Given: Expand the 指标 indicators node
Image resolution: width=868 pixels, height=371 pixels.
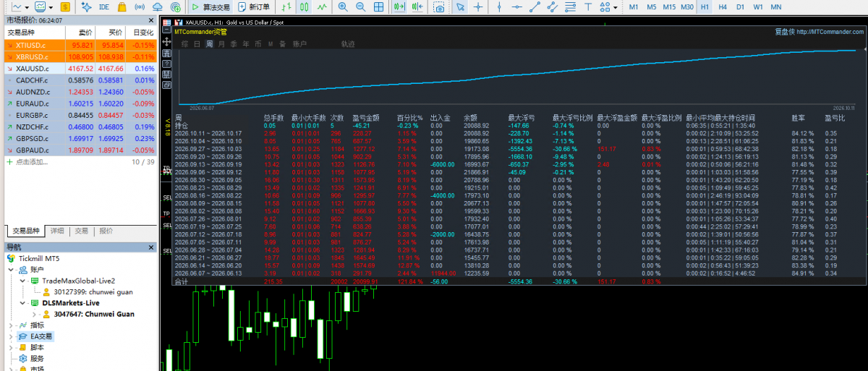Looking at the screenshot, I should tap(11, 325).
